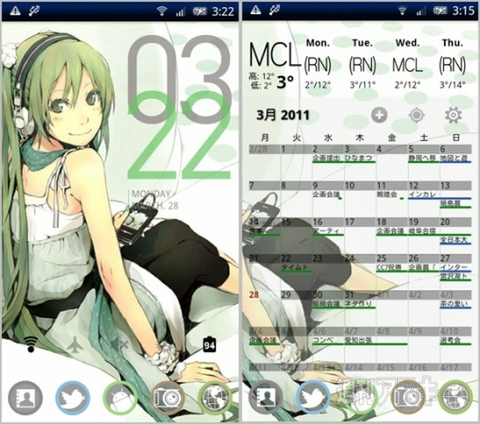Select the Thu. forecast column

pyautogui.click(x=452, y=64)
